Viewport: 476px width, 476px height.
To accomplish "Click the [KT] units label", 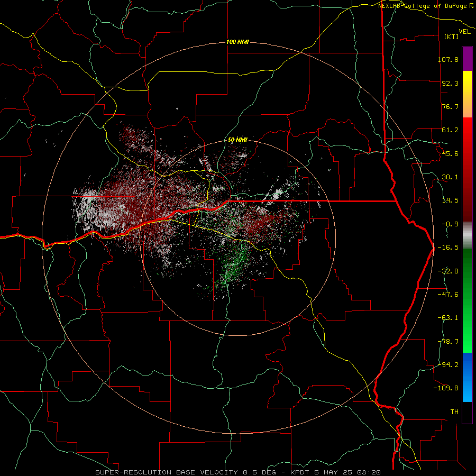I will pyautogui.click(x=452, y=36).
